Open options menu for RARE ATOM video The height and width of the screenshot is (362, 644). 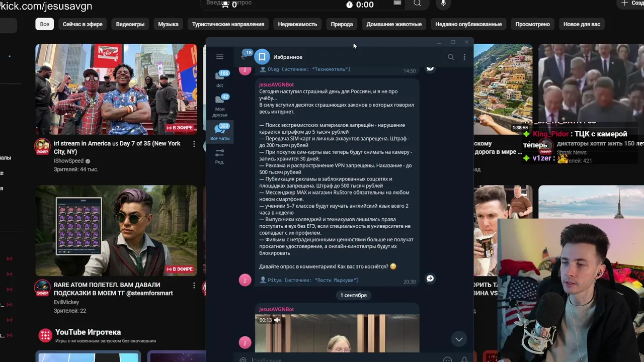click(194, 285)
